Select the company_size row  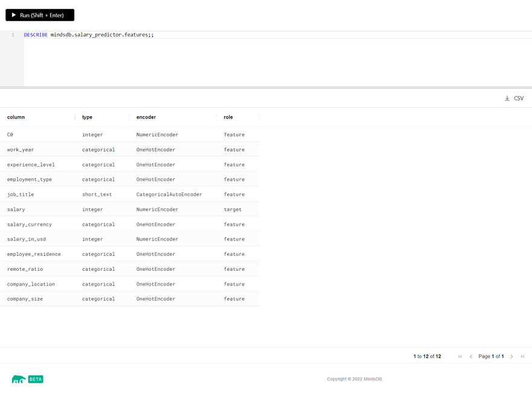(25, 299)
